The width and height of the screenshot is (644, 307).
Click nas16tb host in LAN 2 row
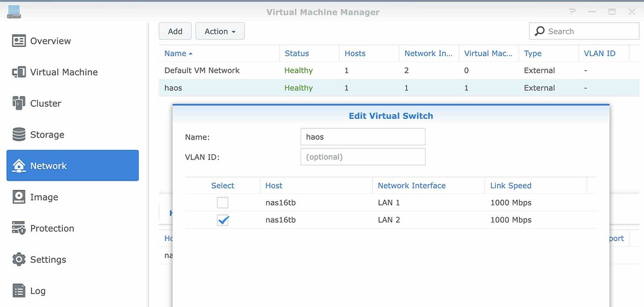tap(281, 220)
